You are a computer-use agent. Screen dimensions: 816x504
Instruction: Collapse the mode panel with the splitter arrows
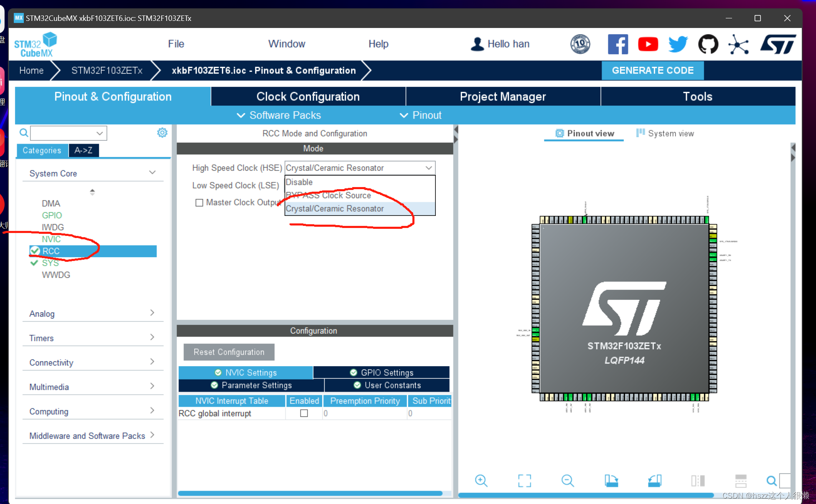point(456,134)
